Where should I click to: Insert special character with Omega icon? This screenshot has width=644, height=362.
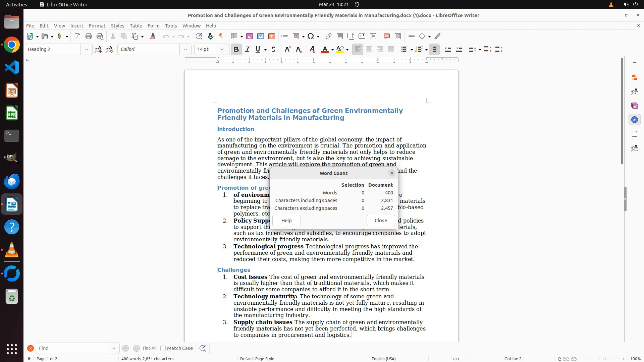click(x=311, y=36)
